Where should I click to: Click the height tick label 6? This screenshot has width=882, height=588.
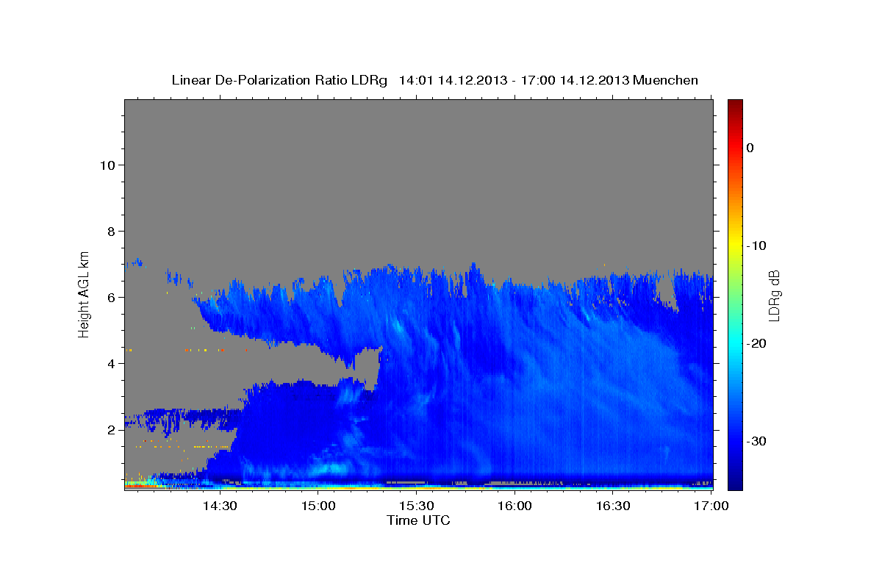click(111, 297)
